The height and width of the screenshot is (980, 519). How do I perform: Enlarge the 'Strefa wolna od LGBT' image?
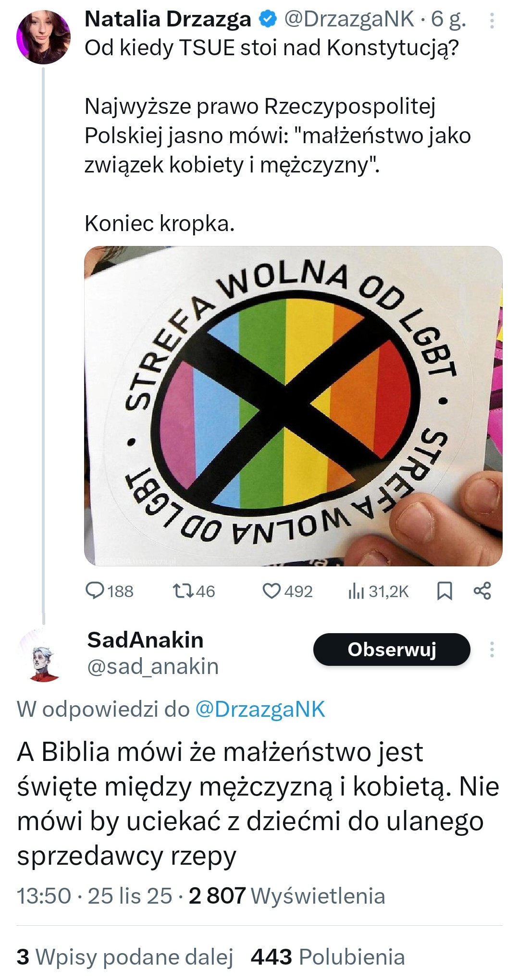pyautogui.click(x=293, y=406)
